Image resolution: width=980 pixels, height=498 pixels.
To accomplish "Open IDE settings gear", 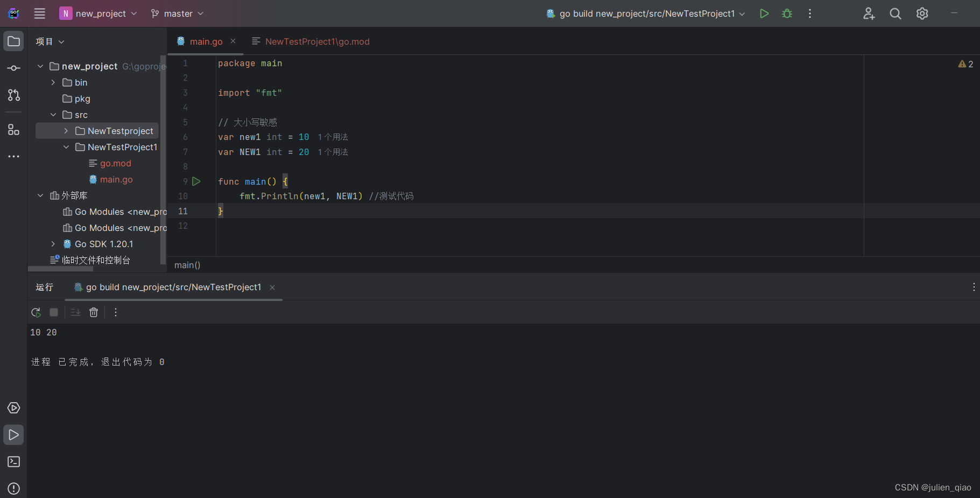I will [x=922, y=13].
